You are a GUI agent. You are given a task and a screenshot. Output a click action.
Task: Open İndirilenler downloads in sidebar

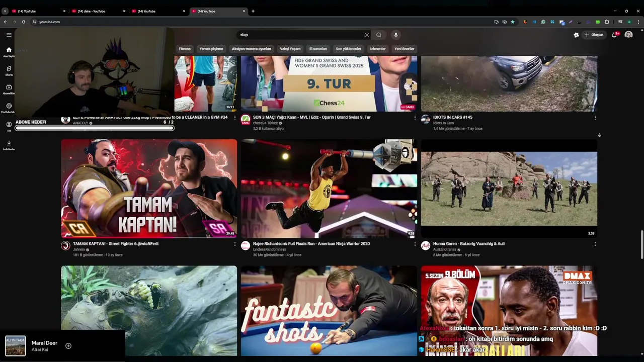[x=9, y=145]
